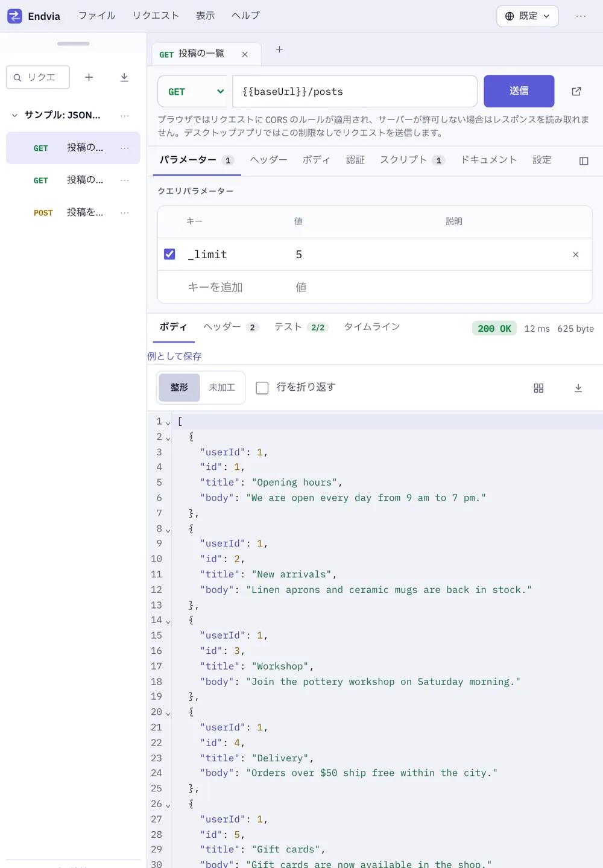Viewport: 603px width, 868px height.
Task: Select the 整形 formatted view
Action: click(x=179, y=387)
